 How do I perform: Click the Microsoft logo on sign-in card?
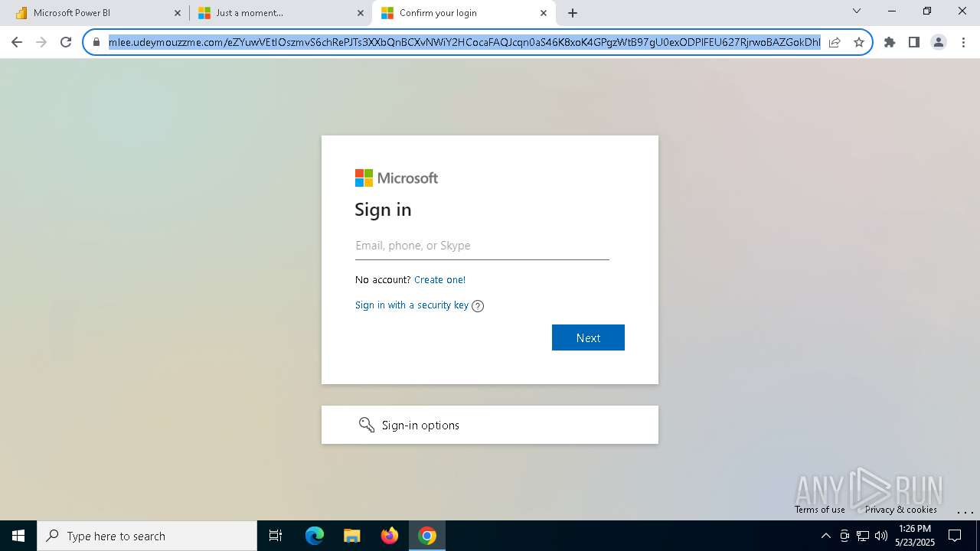(397, 178)
